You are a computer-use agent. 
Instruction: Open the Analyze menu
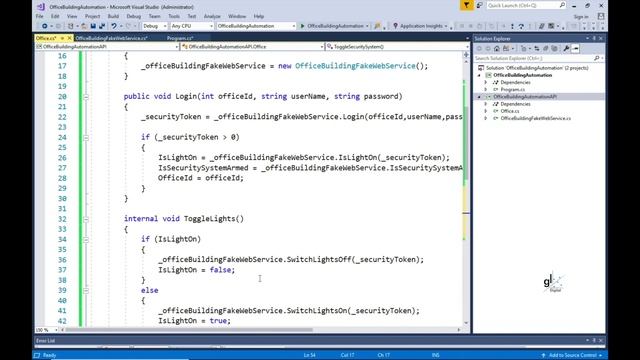(212, 16)
